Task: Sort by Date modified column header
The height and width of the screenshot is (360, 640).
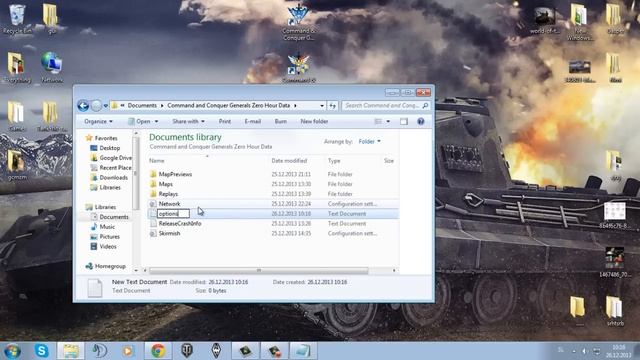Action: [x=289, y=161]
